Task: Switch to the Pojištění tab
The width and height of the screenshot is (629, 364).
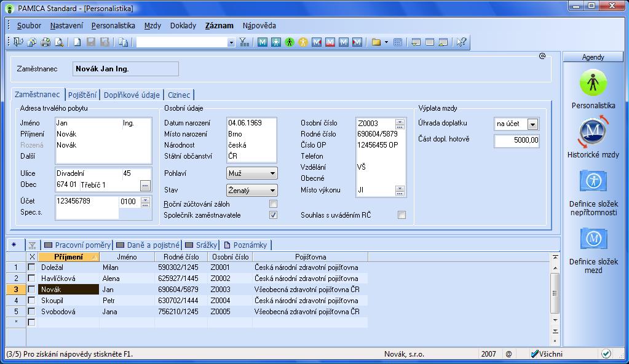Action: point(82,95)
